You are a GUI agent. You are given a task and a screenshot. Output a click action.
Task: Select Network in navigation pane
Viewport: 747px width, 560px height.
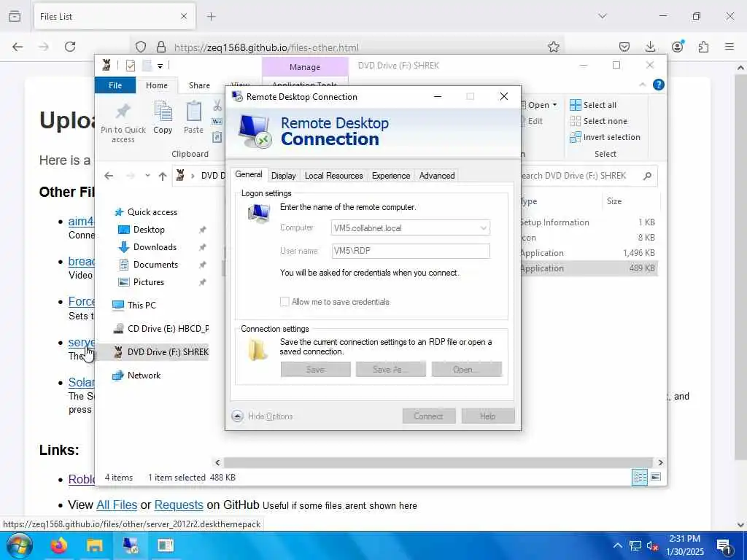click(x=144, y=376)
